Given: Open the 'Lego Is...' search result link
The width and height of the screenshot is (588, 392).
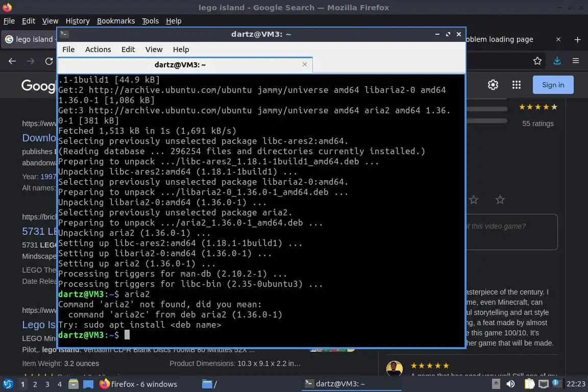Looking at the screenshot, I should coord(39,325).
